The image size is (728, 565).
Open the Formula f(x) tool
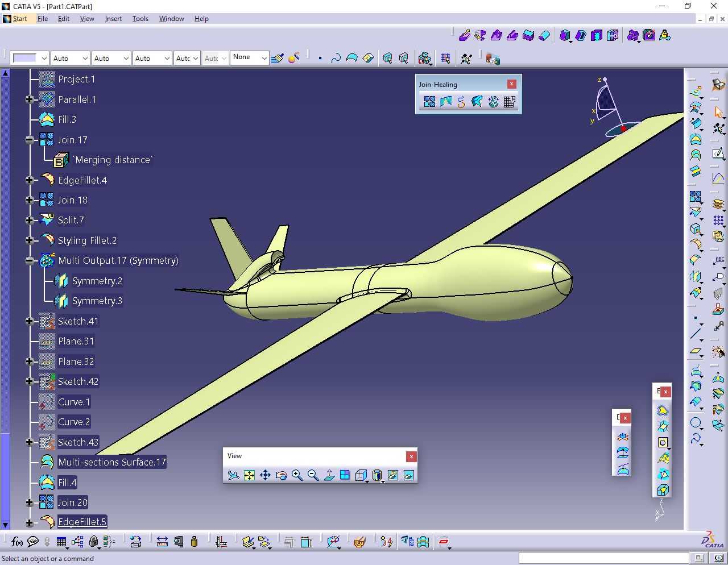pyautogui.click(x=16, y=542)
